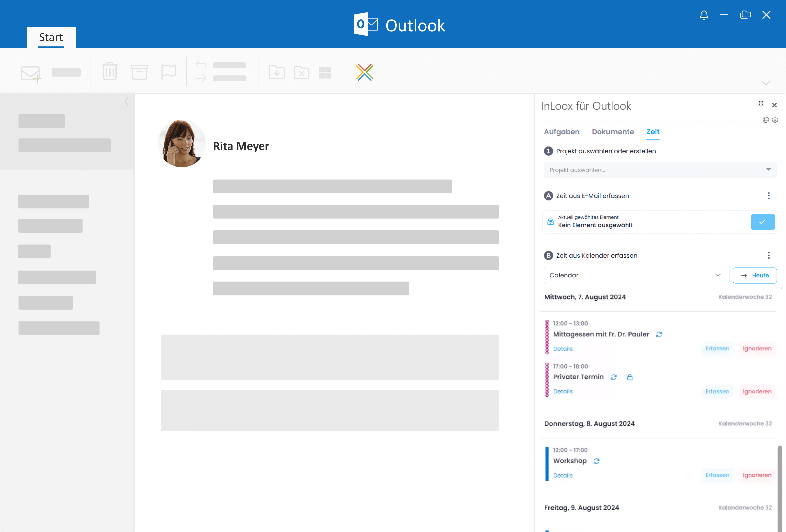
Task: Click the flag message icon
Action: pos(168,72)
